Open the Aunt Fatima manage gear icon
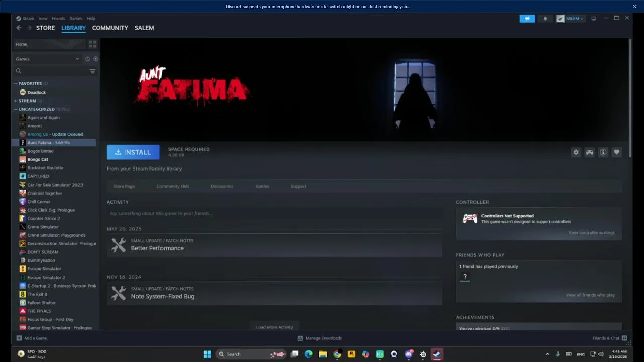This screenshot has height=362, width=644. (x=576, y=152)
